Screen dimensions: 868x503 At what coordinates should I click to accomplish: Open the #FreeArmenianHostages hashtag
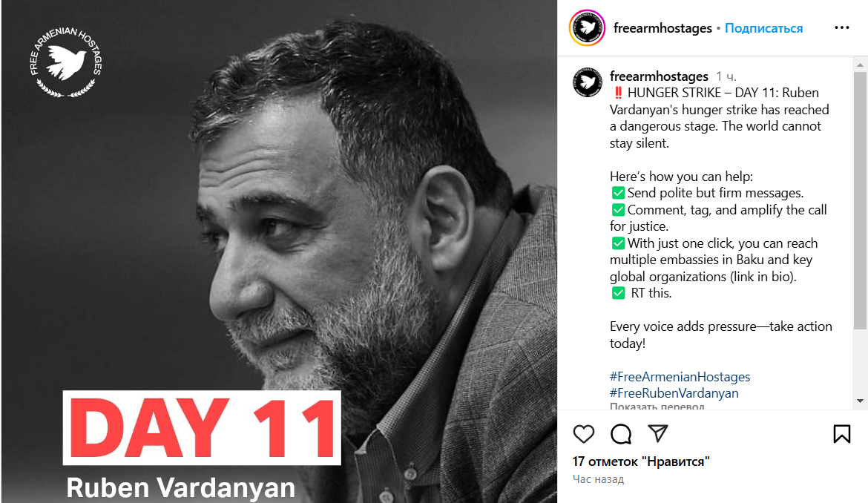[x=680, y=377]
